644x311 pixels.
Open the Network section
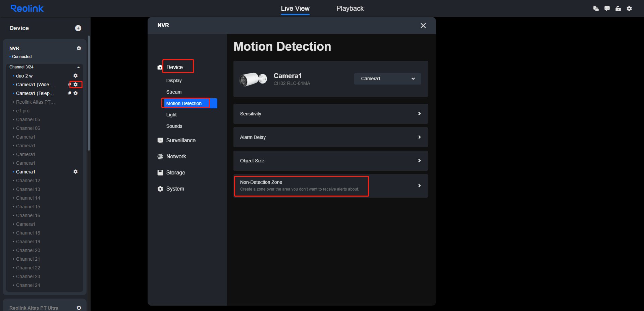click(x=176, y=156)
